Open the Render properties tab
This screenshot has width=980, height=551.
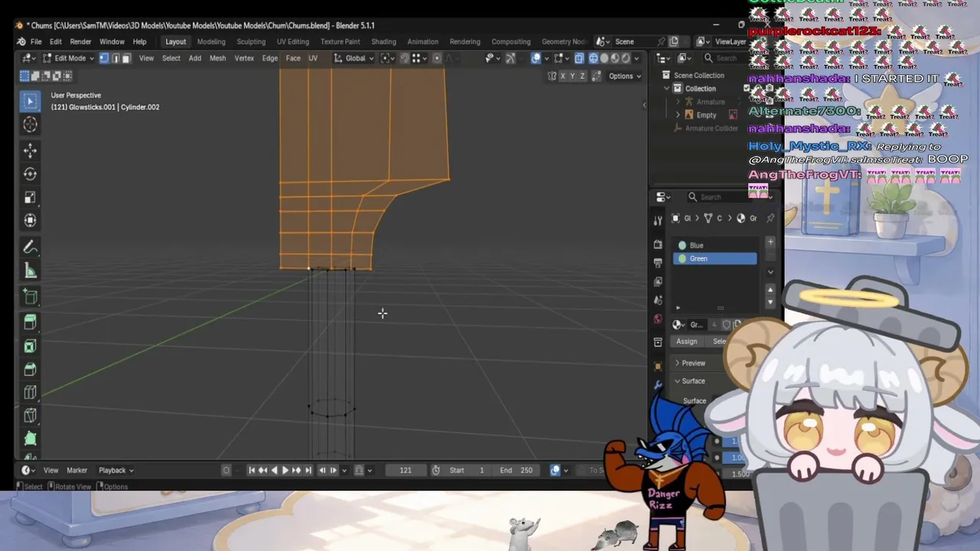658,244
